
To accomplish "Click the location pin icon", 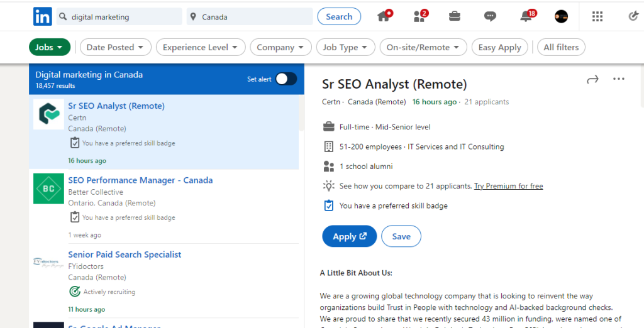I will [x=194, y=17].
